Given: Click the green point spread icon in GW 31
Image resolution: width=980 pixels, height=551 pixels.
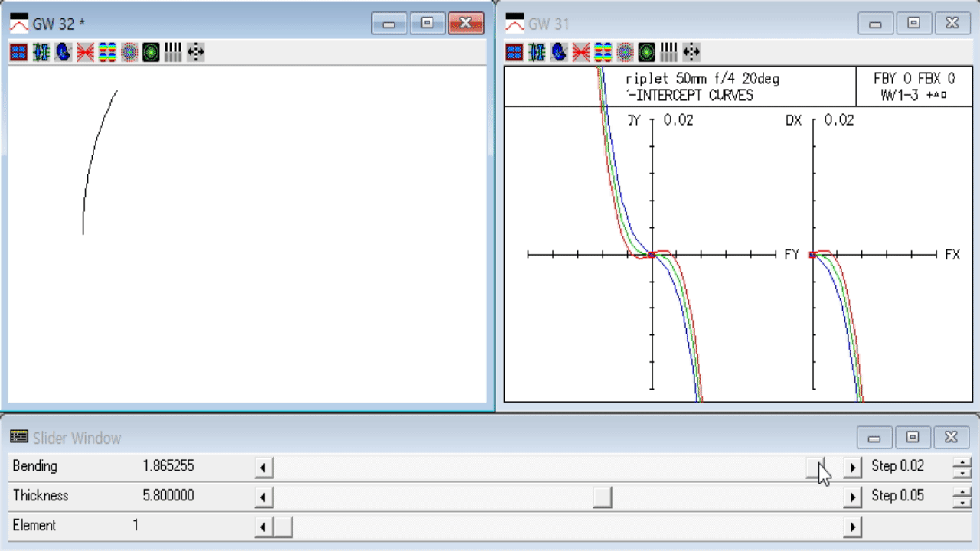Looking at the screenshot, I should click(x=648, y=52).
